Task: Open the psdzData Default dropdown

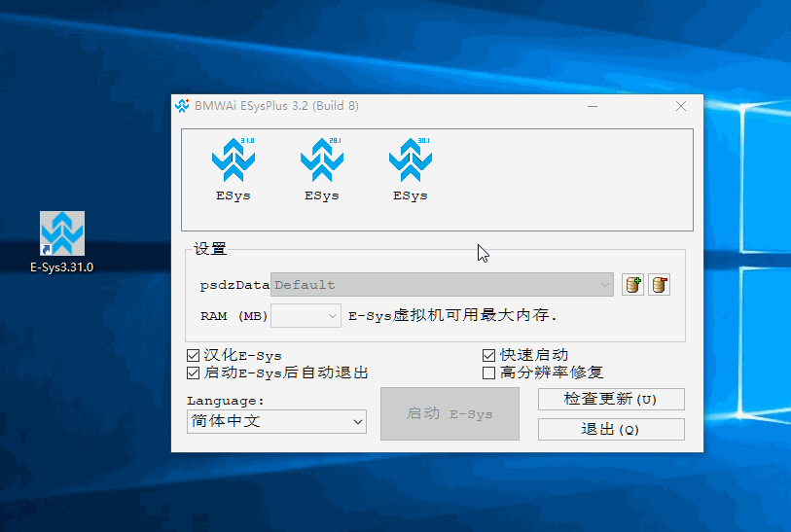Action: click(442, 285)
